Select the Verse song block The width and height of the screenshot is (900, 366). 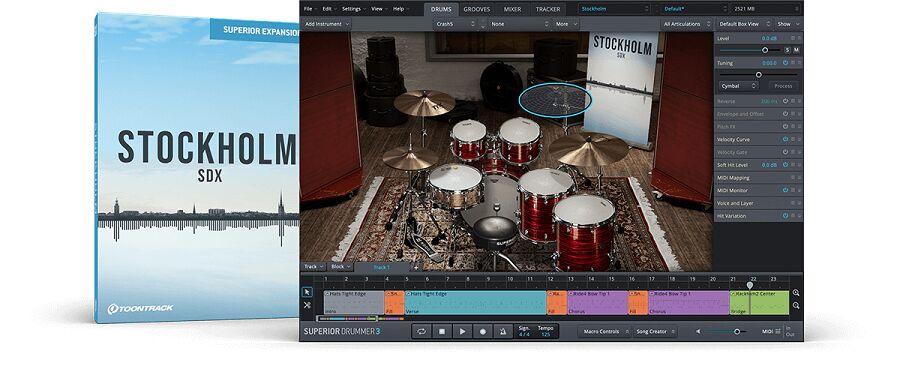click(x=475, y=302)
